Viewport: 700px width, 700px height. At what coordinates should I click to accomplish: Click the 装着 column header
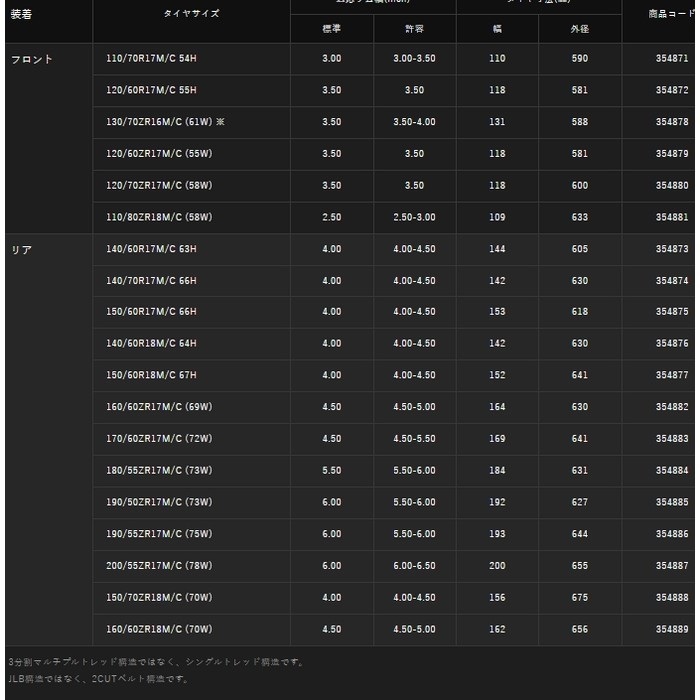pos(22,14)
